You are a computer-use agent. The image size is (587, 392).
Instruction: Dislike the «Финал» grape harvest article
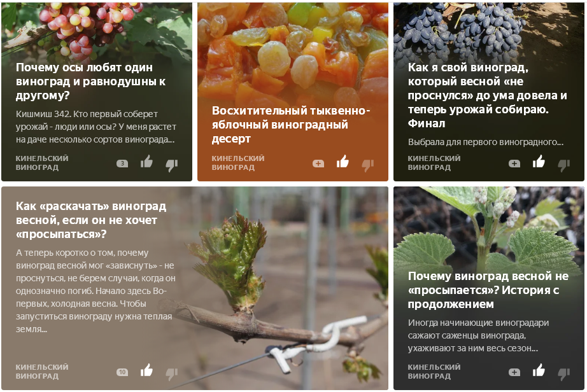click(564, 165)
